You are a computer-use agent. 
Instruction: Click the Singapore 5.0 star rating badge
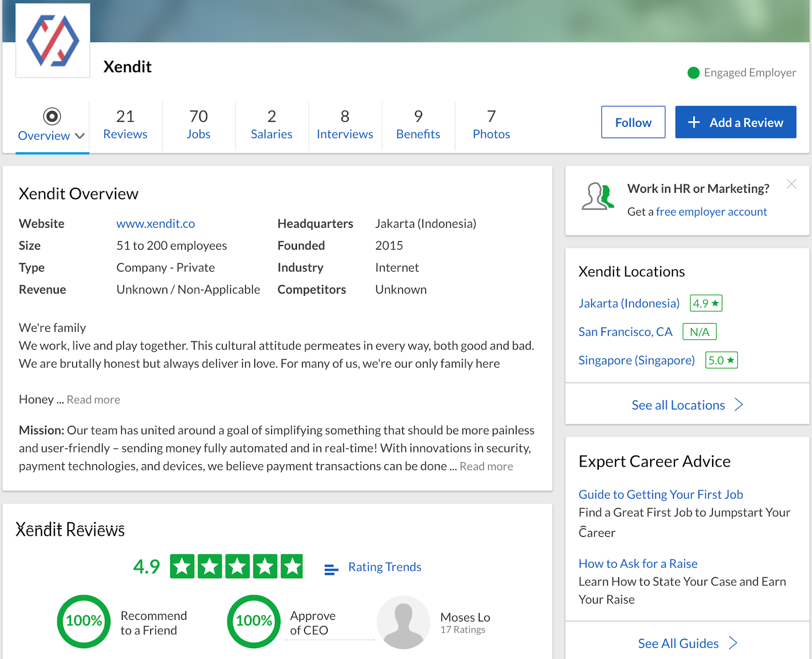click(721, 360)
